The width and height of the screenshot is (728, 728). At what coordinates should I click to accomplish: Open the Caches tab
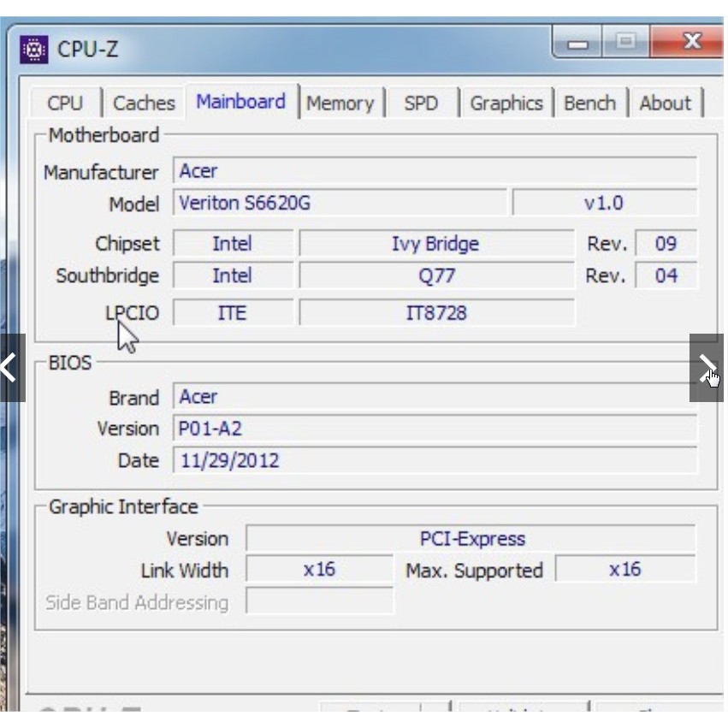(x=144, y=104)
